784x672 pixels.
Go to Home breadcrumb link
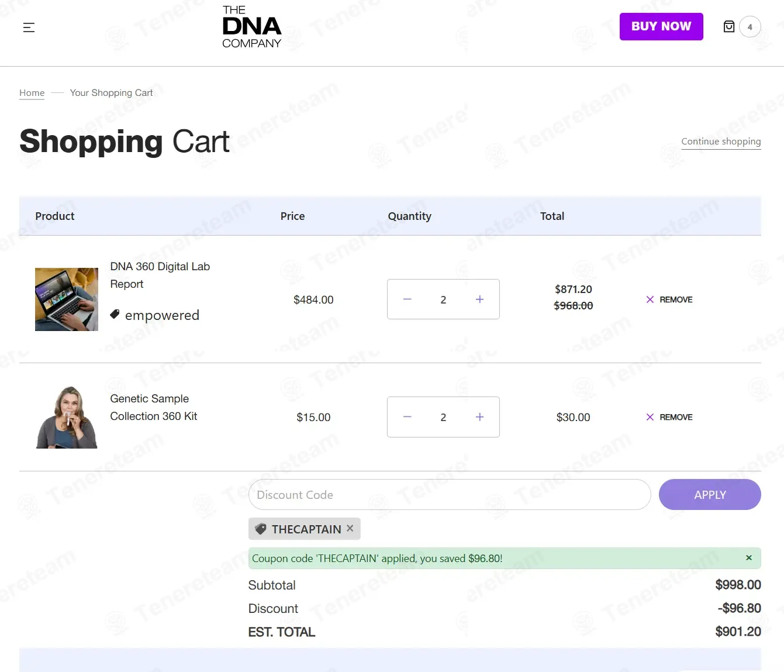32,93
